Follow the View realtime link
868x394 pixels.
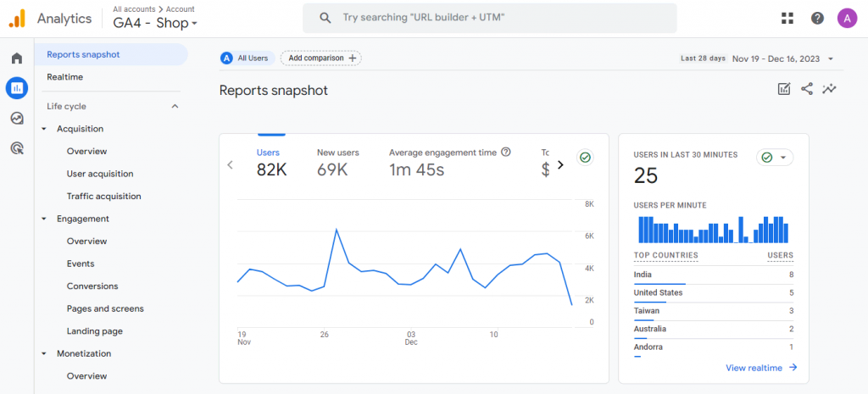[761, 367]
